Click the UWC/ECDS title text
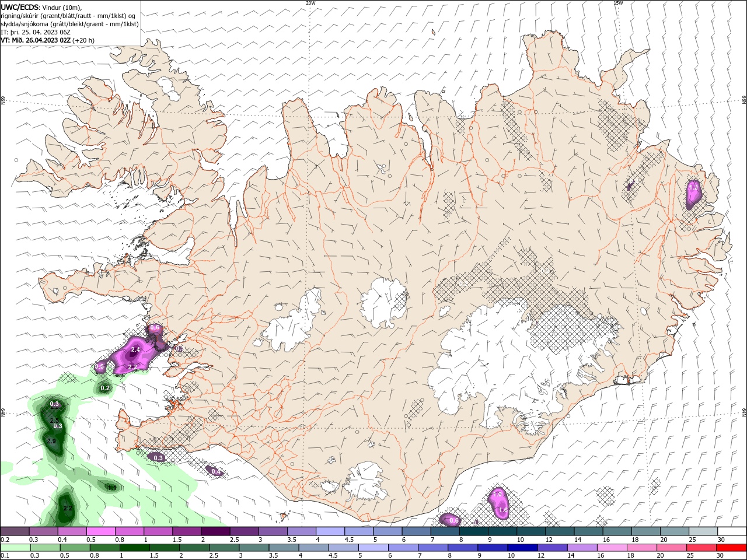The image size is (747, 560). click(20, 7)
